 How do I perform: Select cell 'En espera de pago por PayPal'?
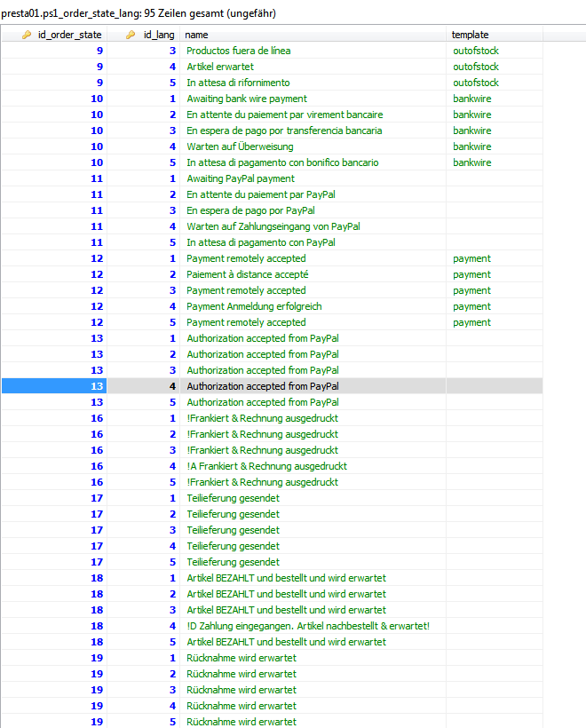313,210
